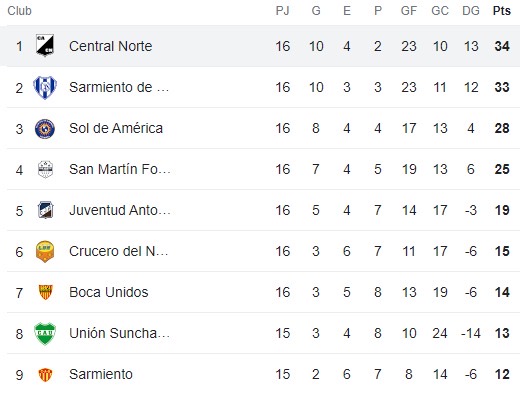Click the Central Norte club crest
This screenshot has height=394, width=520.
[x=45, y=46]
